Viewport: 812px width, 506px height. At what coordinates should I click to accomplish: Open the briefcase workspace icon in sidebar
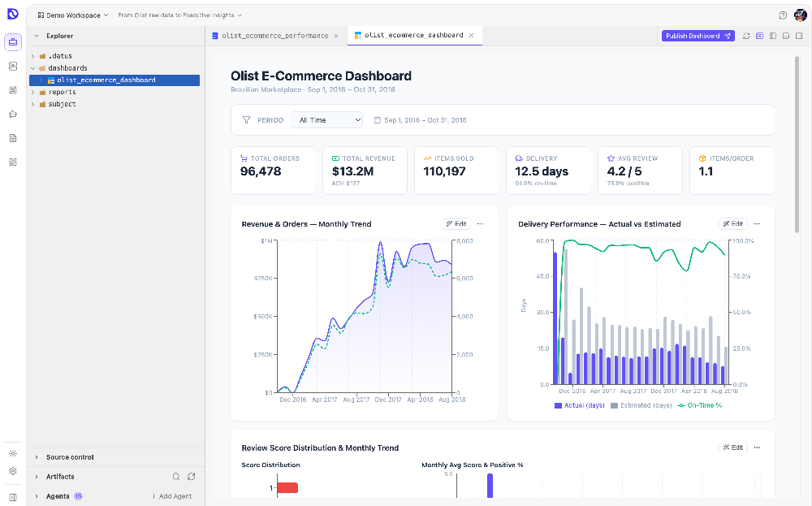tap(13, 42)
